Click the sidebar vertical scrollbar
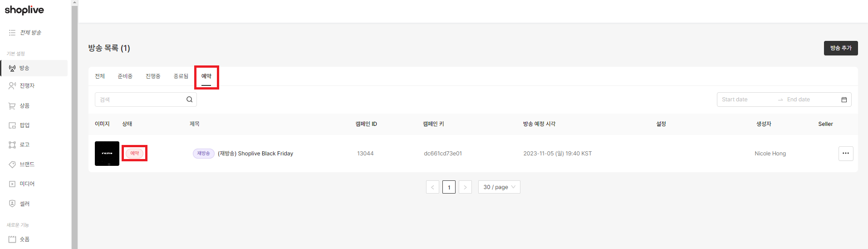868x249 pixels. tap(74, 127)
